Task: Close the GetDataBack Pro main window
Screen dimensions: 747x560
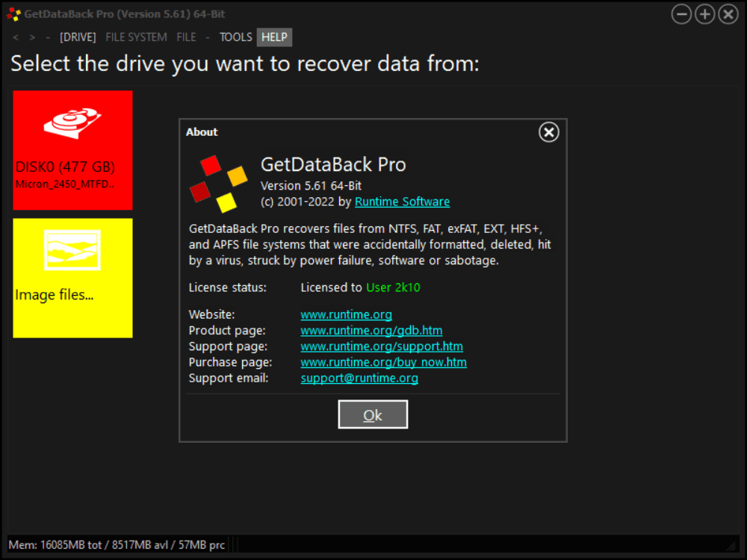Action: click(728, 14)
